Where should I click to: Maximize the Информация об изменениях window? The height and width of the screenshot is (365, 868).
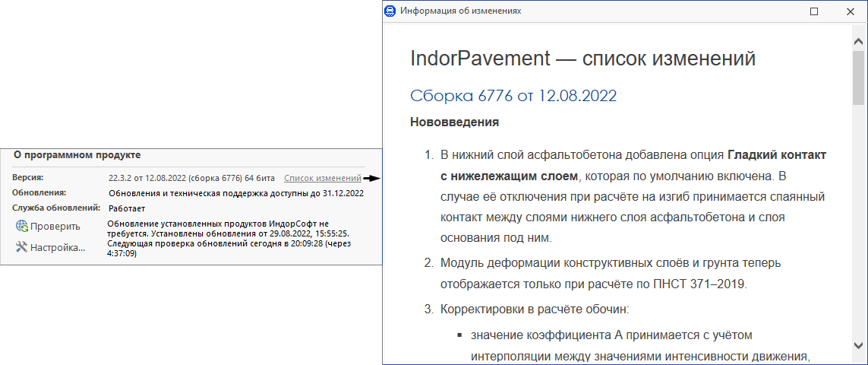click(x=814, y=11)
